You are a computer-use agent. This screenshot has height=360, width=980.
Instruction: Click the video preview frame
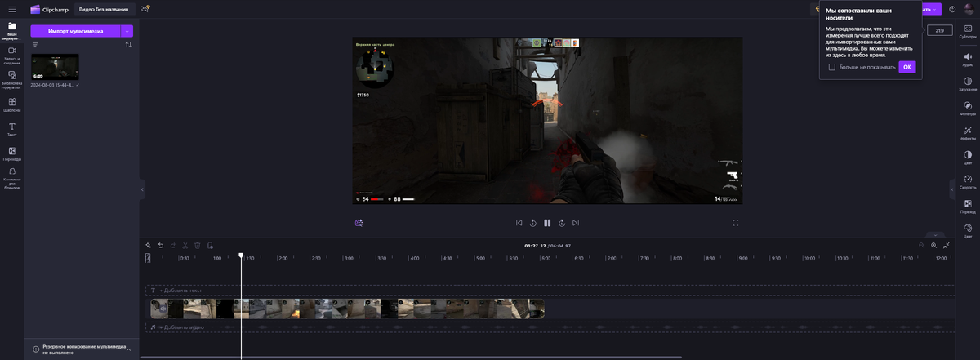pos(547,120)
